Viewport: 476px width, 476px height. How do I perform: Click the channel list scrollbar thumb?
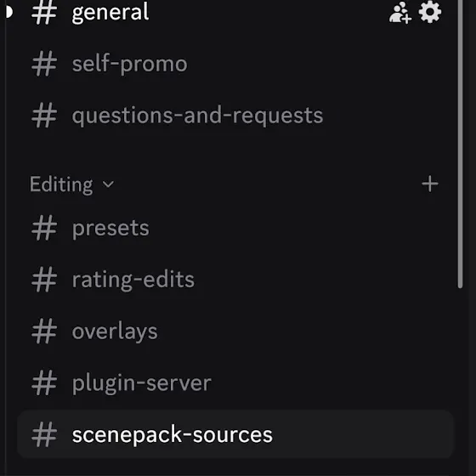460,143
